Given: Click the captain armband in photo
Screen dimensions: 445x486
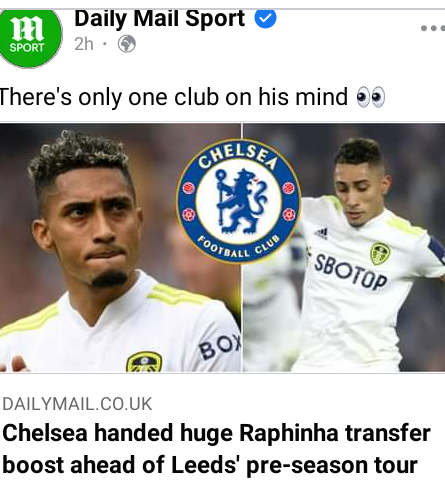Looking at the screenshot, I should click(437, 249).
